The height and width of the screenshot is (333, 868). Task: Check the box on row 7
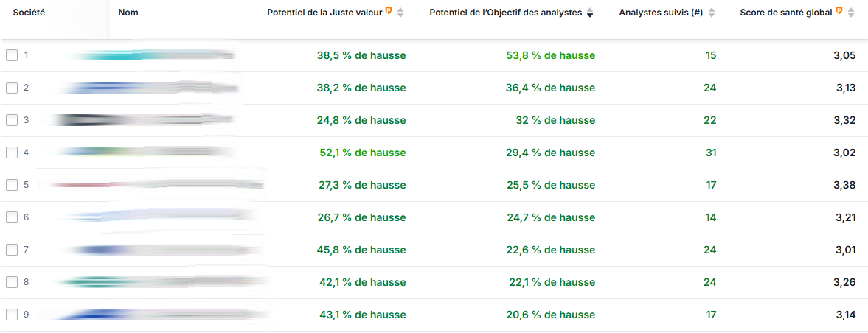click(x=12, y=250)
